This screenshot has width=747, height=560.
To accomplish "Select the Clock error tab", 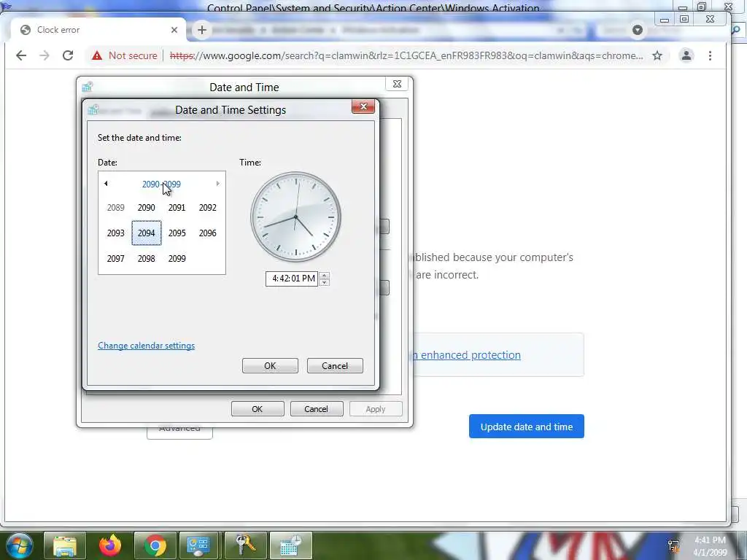I will pyautogui.click(x=98, y=30).
